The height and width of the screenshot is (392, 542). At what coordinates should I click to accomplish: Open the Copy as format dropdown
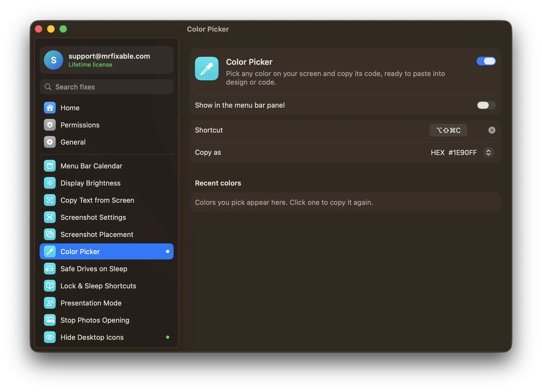(x=488, y=152)
